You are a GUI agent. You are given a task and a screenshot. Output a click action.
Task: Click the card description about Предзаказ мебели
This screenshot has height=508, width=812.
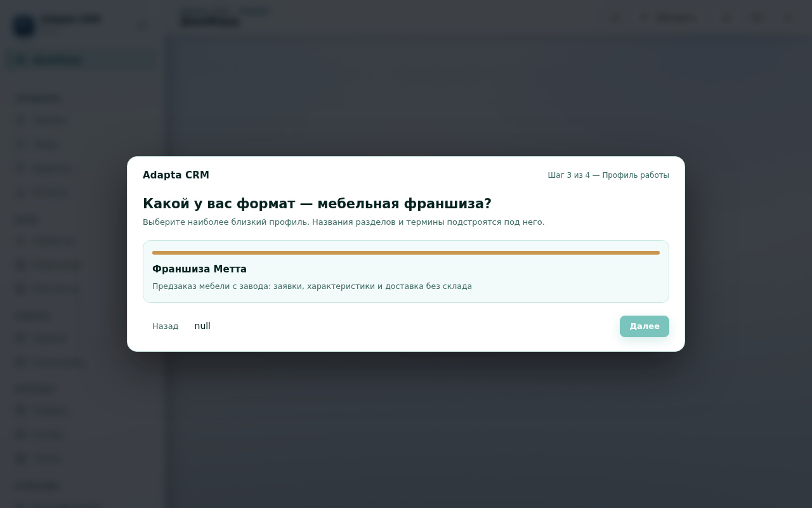pos(312,286)
